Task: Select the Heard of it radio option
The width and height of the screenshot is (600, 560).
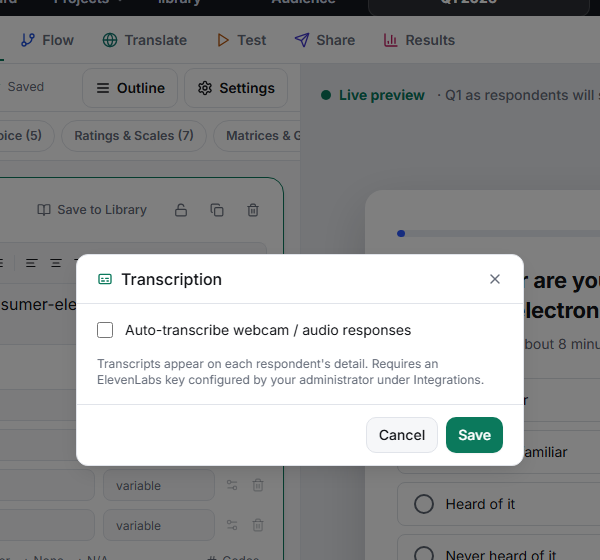Action: point(424,504)
